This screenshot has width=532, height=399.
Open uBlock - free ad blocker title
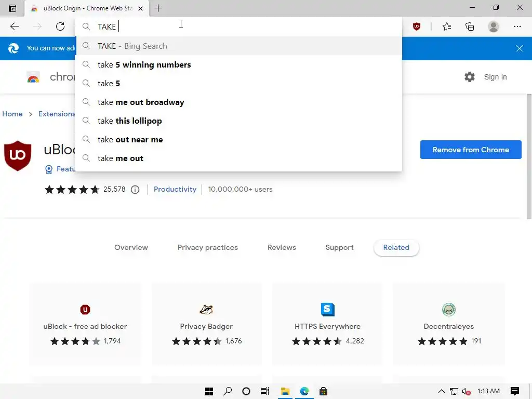pyautogui.click(x=85, y=326)
